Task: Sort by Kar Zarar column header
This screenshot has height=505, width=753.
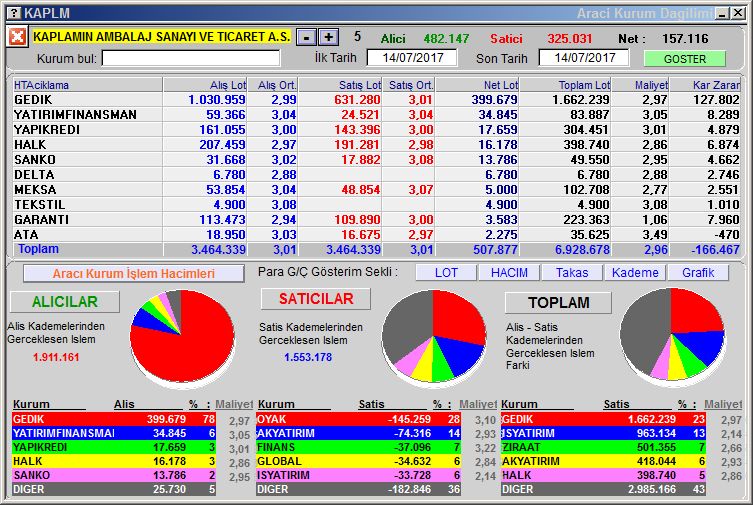Action: (705, 85)
